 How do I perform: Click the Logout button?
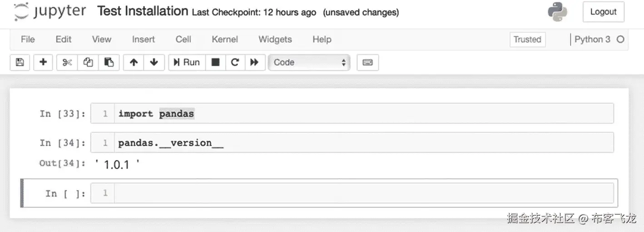[603, 12]
